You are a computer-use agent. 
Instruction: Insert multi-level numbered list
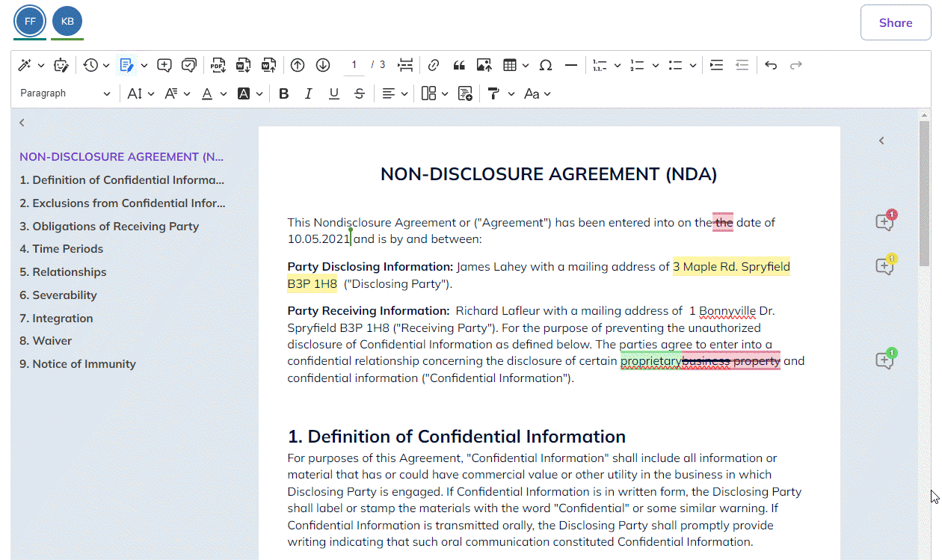coord(600,65)
